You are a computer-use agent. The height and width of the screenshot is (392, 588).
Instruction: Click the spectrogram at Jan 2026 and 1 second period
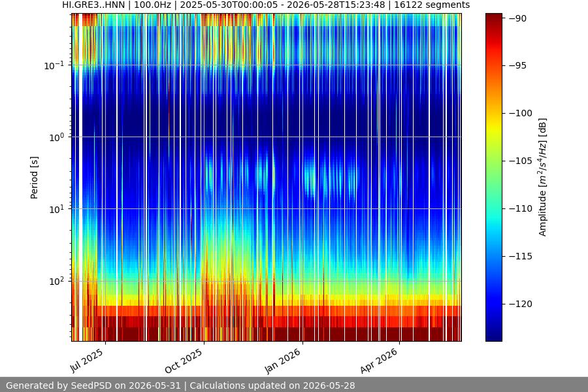point(302,137)
